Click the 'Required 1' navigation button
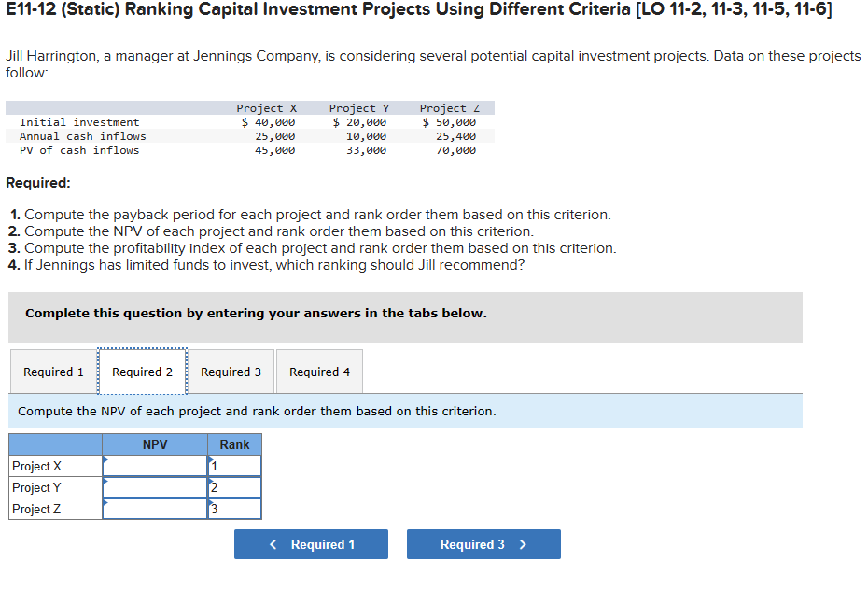 311,544
